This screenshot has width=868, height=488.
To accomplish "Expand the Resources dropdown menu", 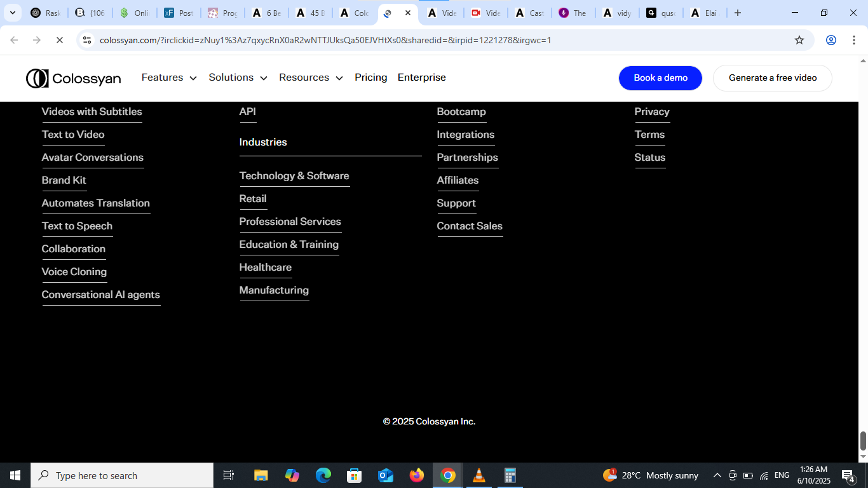I will coord(311,78).
